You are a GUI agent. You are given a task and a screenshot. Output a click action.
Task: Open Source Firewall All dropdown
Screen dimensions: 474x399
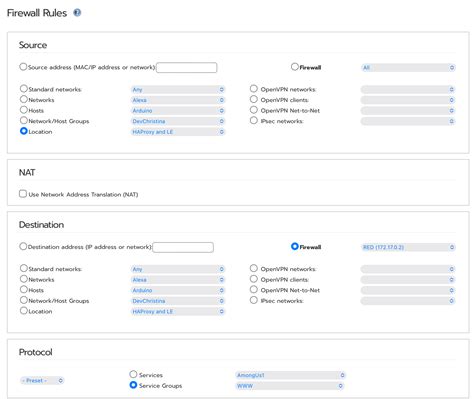(408, 68)
